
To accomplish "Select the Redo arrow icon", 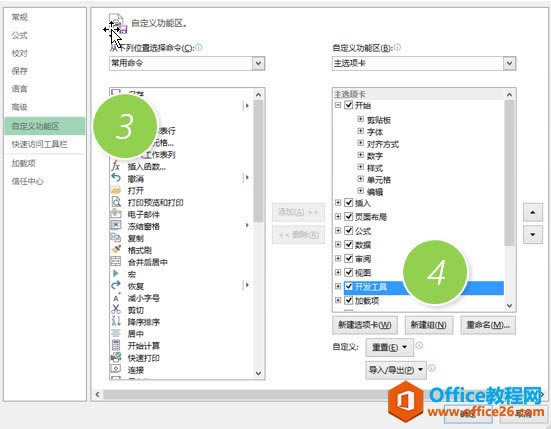I will (116, 285).
